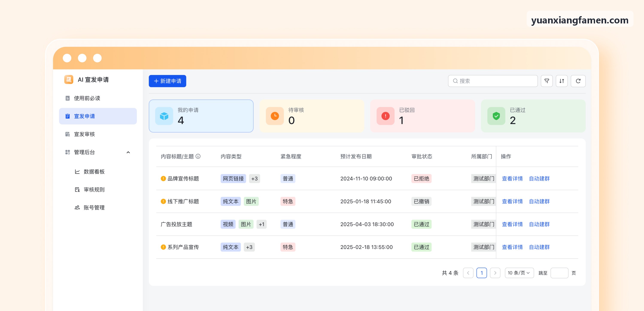Click the filter funnel icon
Screen dimensions: 644x311
click(x=547, y=81)
